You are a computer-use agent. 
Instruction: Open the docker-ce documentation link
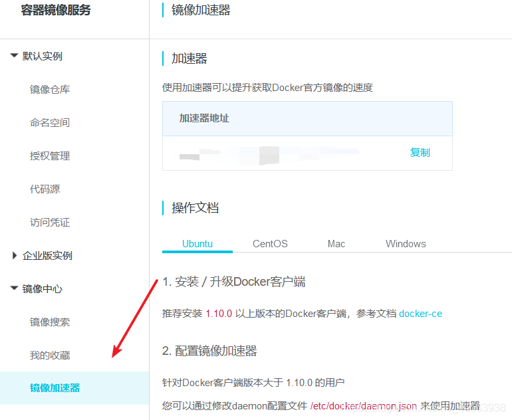[420, 314]
